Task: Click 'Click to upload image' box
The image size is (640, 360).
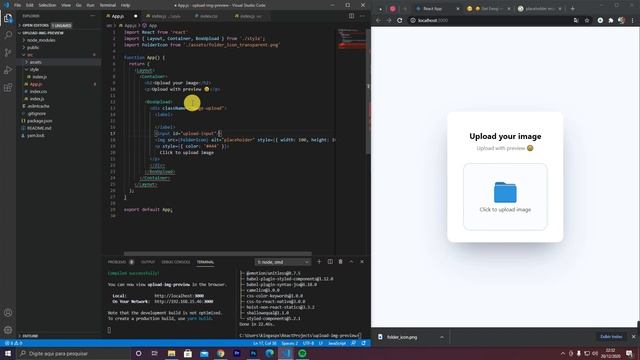Action: [x=505, y=197]
